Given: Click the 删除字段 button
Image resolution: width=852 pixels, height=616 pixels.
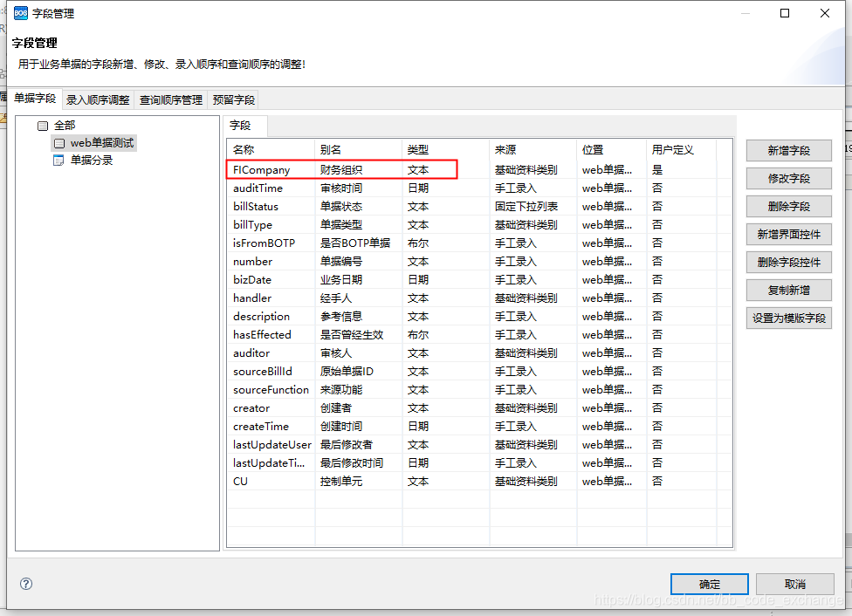Looking at the screenshot, I should (789, 207).
